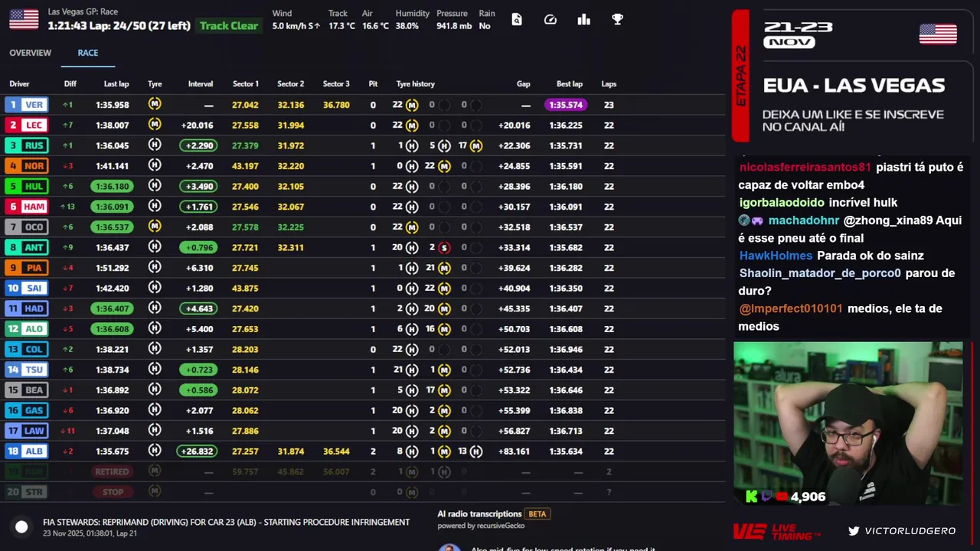Select driver ALB in position 18
The height and width of the screenshot is (551, 980).
26,452
